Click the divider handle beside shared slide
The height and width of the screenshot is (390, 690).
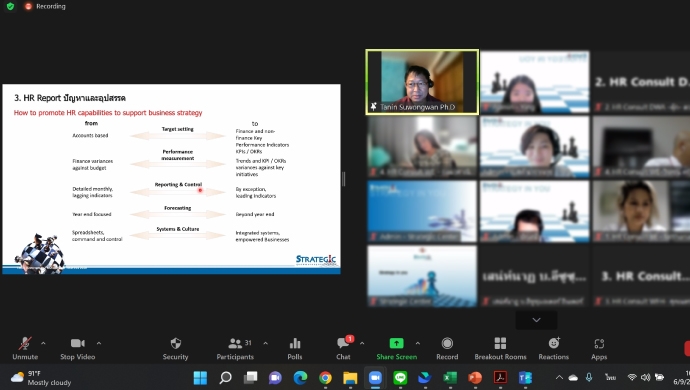344,179
